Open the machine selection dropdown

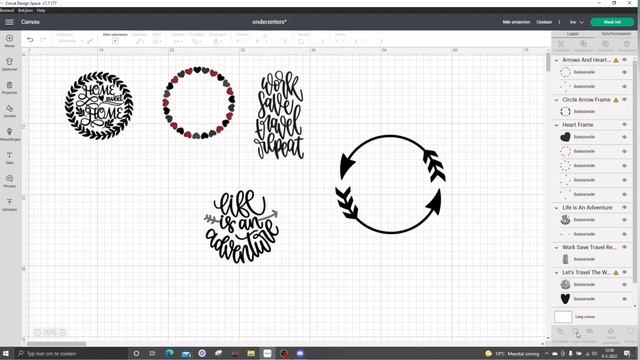click(x=577, y=22)
